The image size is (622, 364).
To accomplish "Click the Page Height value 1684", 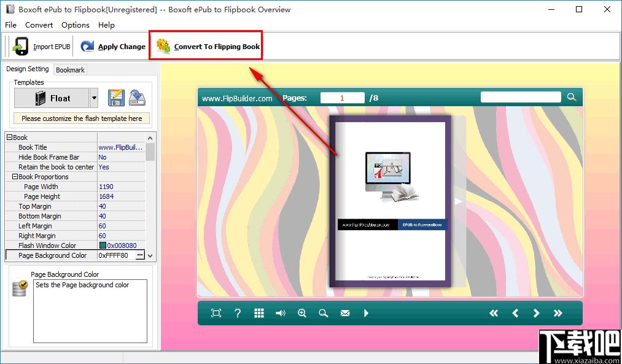I will [x=106, y=196].
